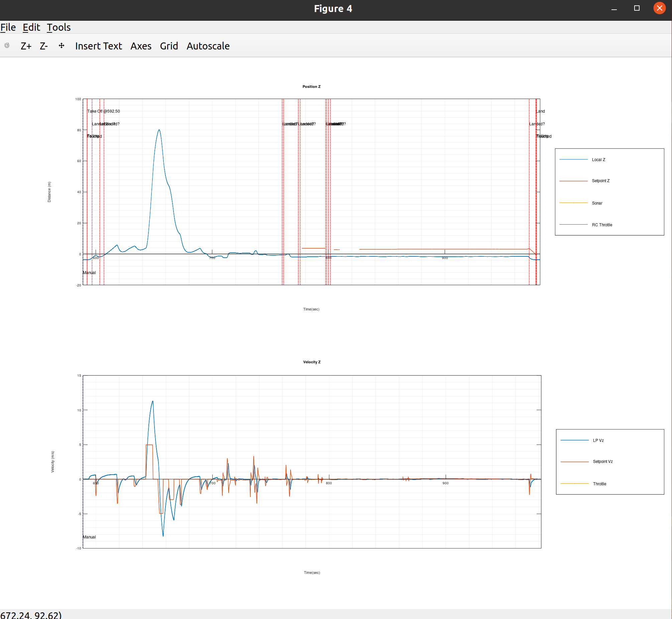Click the Local Z legend entry
672x619 pixels.
click(x=598, y=160)
